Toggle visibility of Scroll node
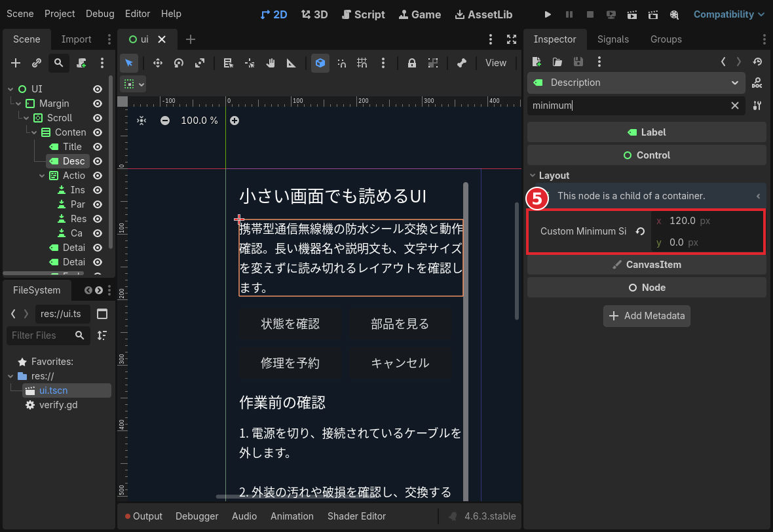The width and height of the screenshot is (773, 532). coord(98,118)
